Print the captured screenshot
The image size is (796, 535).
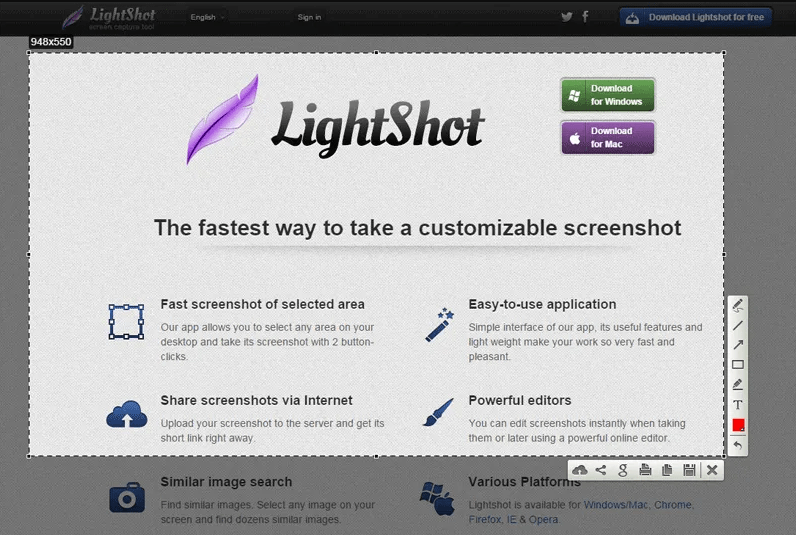pyautogui.click(x=645, y=470)
